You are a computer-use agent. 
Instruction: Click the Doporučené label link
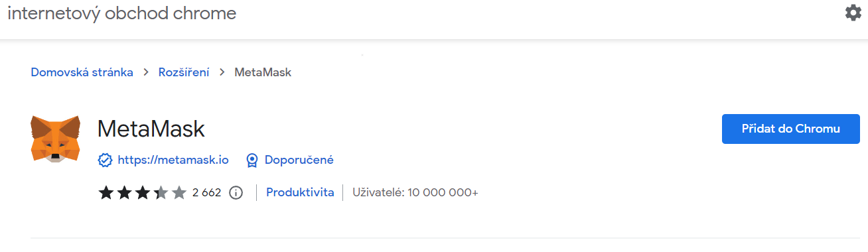click(299, 160)
